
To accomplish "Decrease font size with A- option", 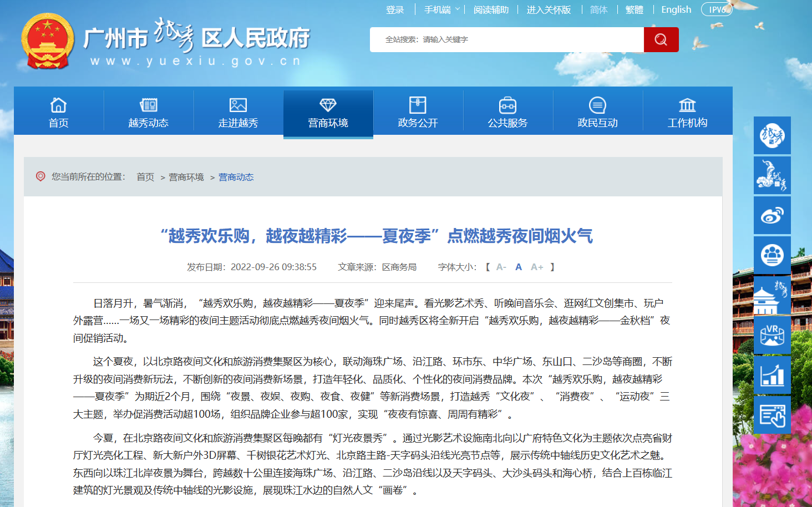I will 501,267.
